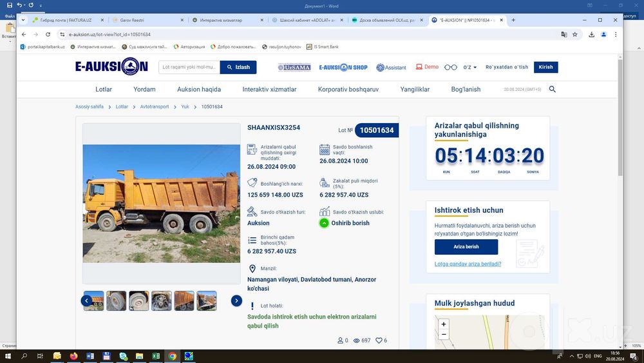Switch to the Garov Reestri tab
This screenshot has height=363, width=644.
coord(147,20)
